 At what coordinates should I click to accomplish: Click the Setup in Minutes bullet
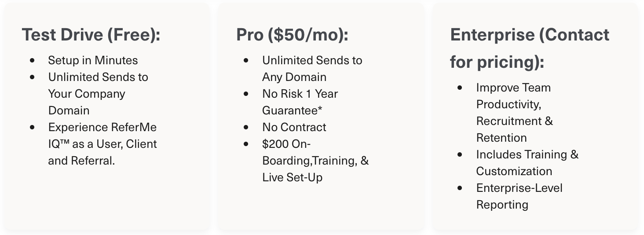tap(93, 60)
